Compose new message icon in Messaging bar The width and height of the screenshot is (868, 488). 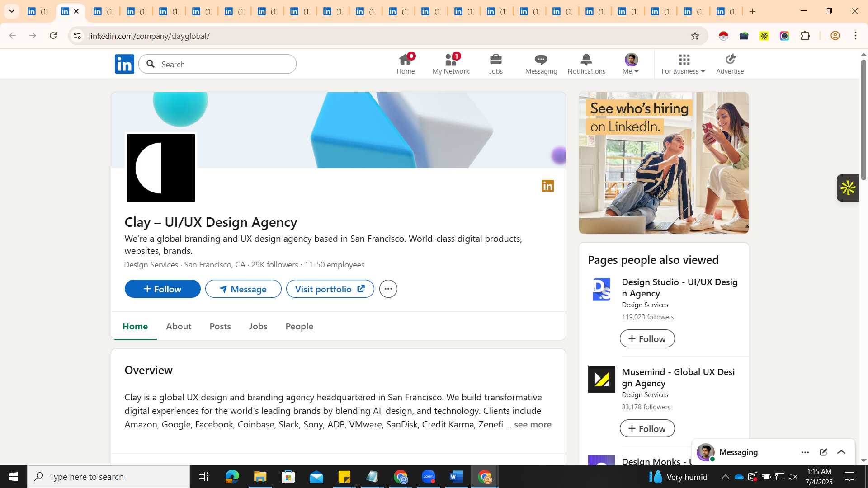[823, 452]
